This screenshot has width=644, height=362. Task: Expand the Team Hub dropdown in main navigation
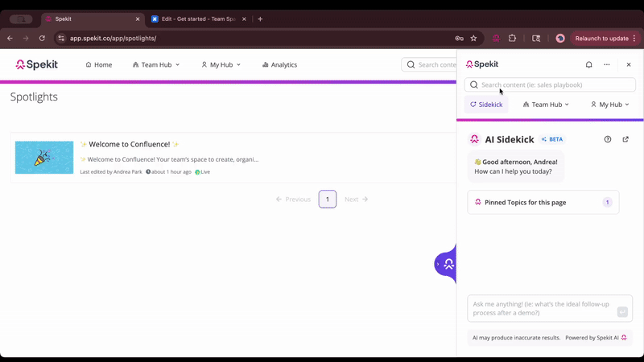pyautogui.click(x=156, y=64)
